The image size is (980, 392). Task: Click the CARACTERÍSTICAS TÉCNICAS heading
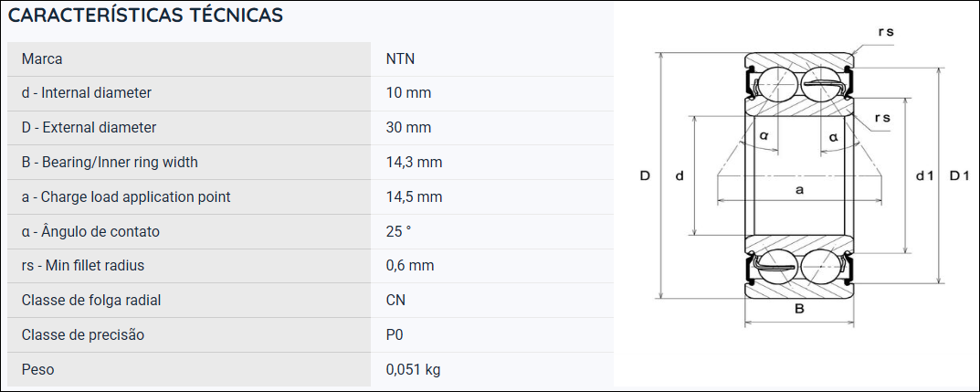pyautogui.click(x=145, y=15)
